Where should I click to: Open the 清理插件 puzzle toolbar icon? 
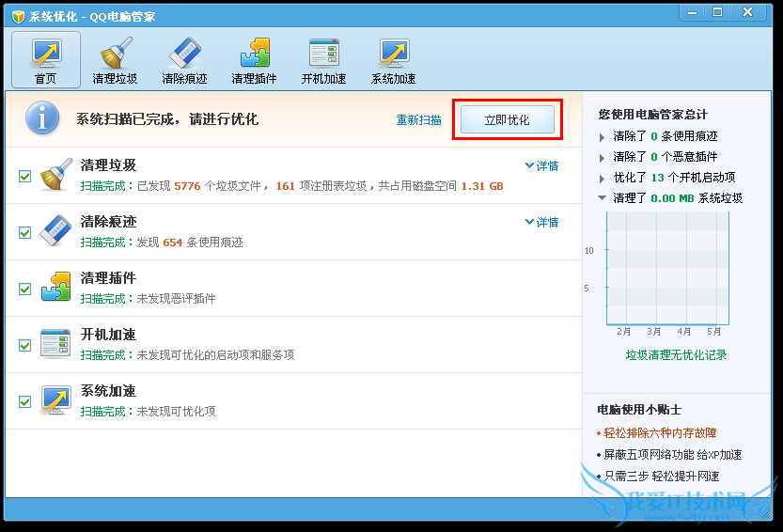(x=254, y=60)
